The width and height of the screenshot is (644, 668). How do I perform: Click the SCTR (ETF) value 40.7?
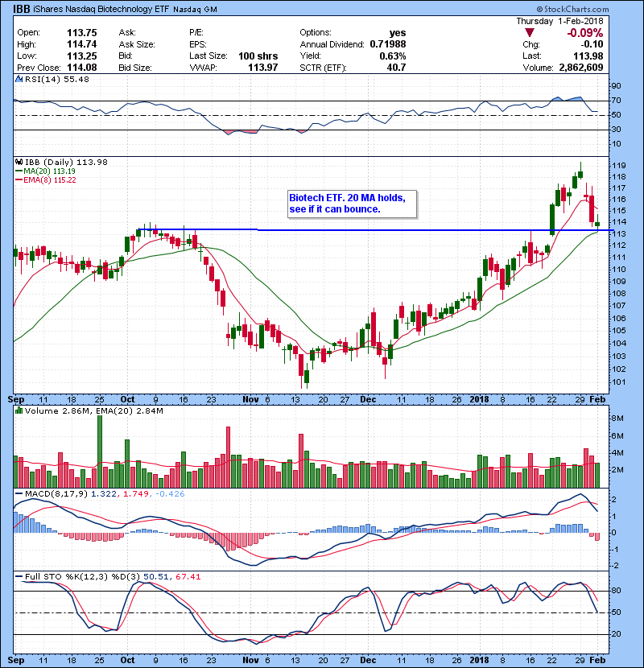(x=396, y=68)
